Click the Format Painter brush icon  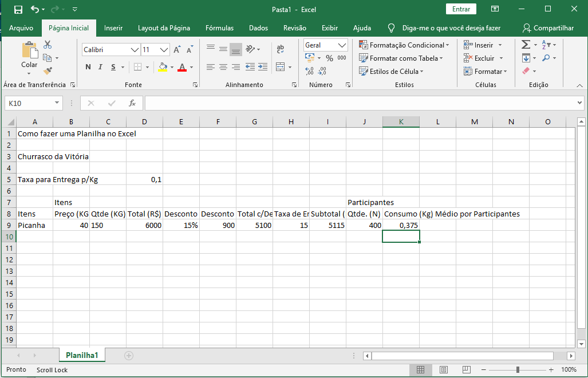[48, 70]
